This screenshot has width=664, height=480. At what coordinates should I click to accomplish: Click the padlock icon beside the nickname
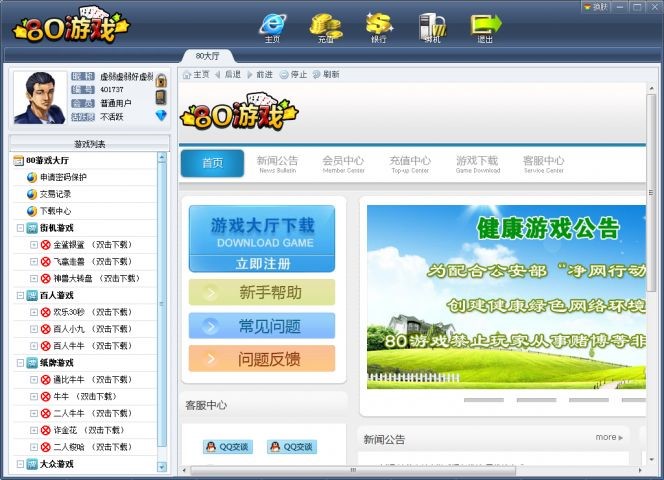click(x=161, y=80)
